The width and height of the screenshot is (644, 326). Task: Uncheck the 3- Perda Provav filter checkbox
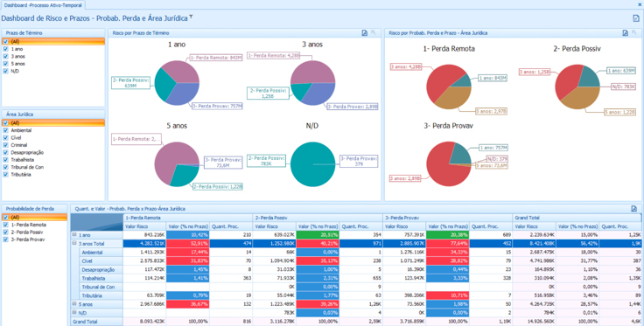pyautogui.click(x=6, y=239)
